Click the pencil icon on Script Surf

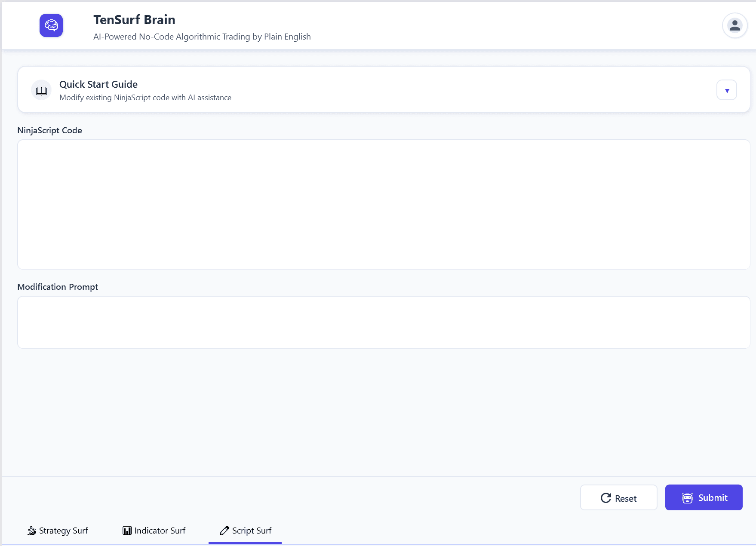pyautogui.click(x=224, y=531)
